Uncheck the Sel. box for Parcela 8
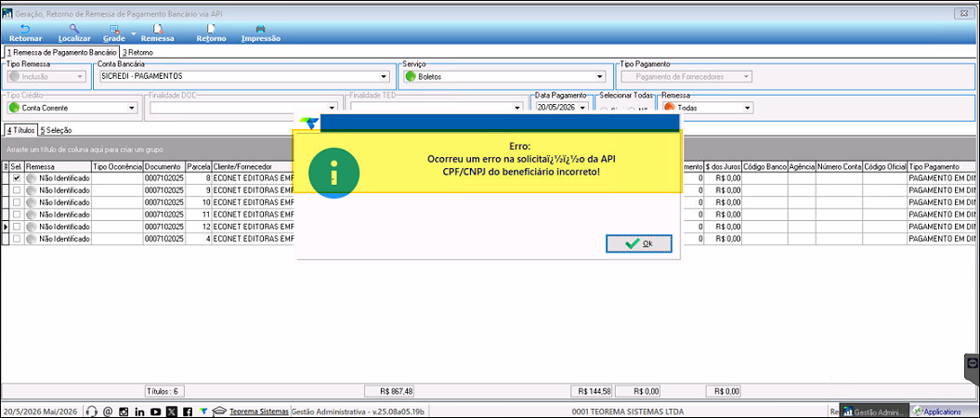The height and width of the screenshot is (418, 980). [x=16, y=178]
